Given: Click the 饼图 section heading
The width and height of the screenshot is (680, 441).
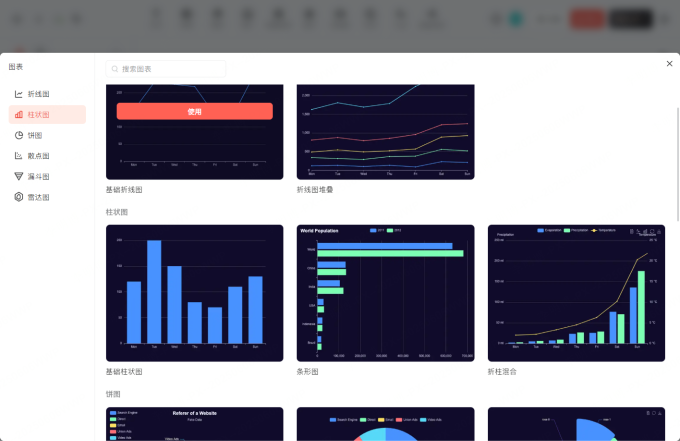Looking at the screenshot, I should (x=113, y=394).
